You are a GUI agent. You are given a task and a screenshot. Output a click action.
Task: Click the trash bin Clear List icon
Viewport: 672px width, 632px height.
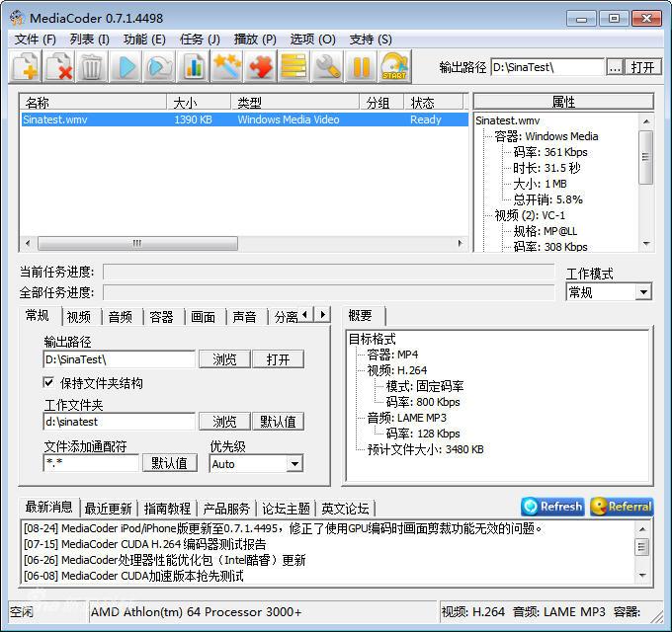coord(91,66)
